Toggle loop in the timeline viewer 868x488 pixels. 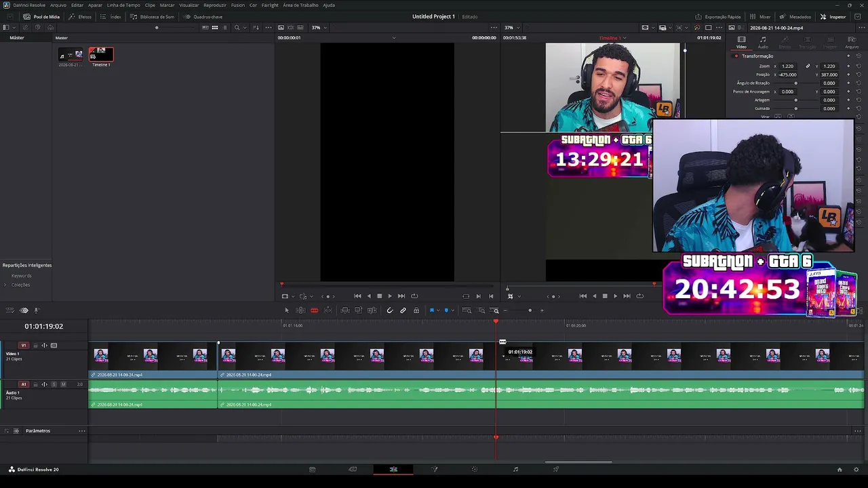click(639, 296)
